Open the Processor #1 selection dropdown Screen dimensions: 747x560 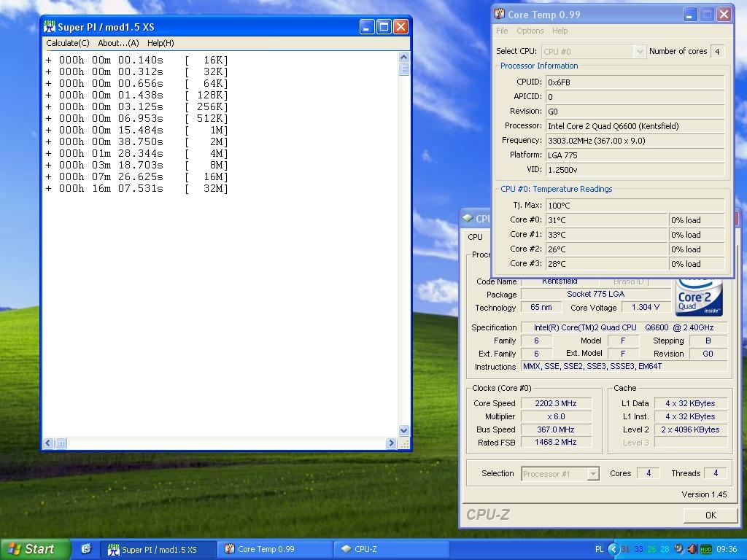[x=592, y=474]
